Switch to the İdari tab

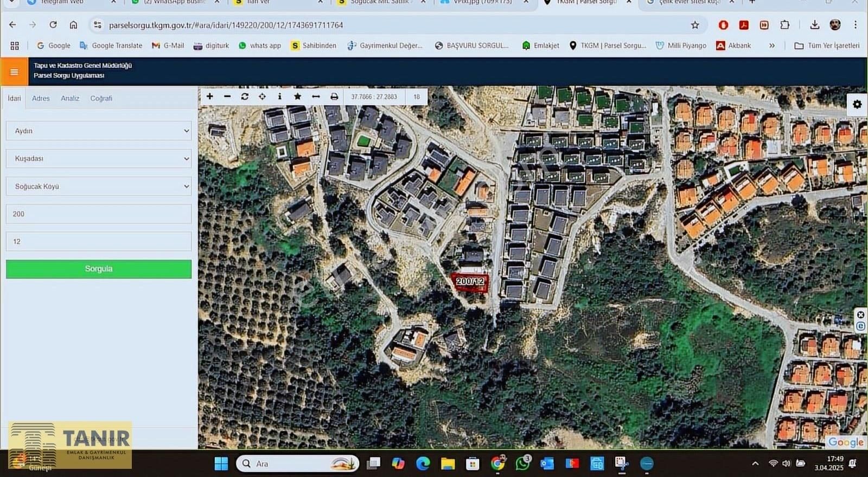pos(14,98)
